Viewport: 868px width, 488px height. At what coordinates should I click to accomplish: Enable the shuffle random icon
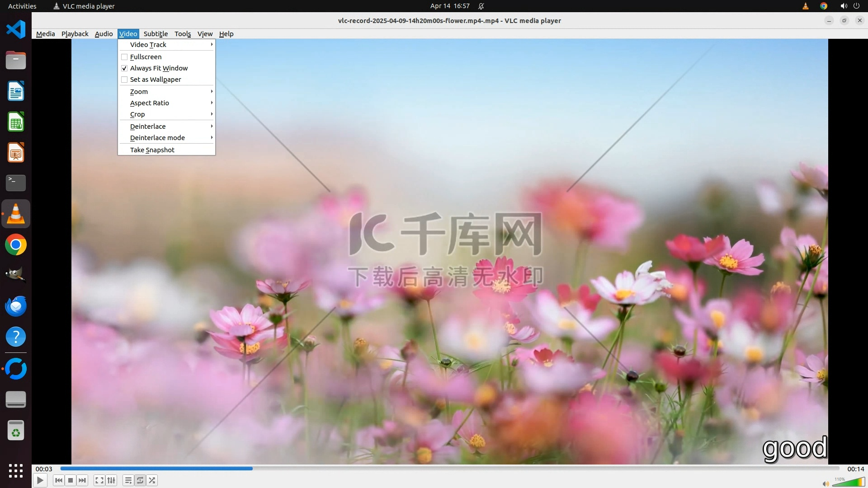coord(152,480)
